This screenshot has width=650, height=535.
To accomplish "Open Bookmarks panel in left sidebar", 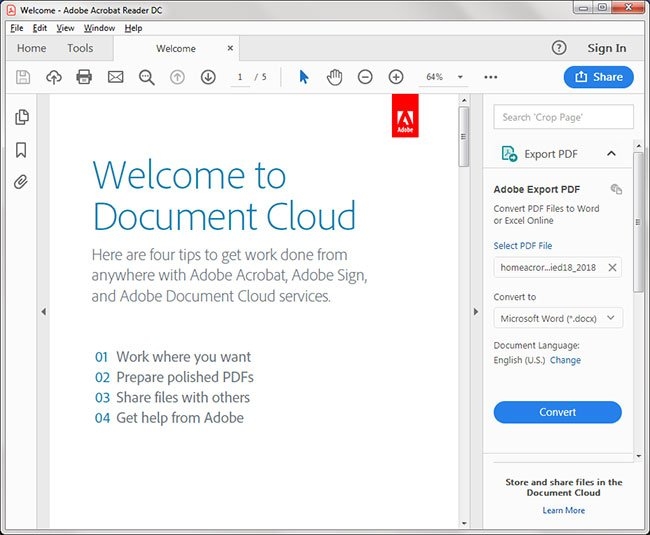I will [21, 150].
